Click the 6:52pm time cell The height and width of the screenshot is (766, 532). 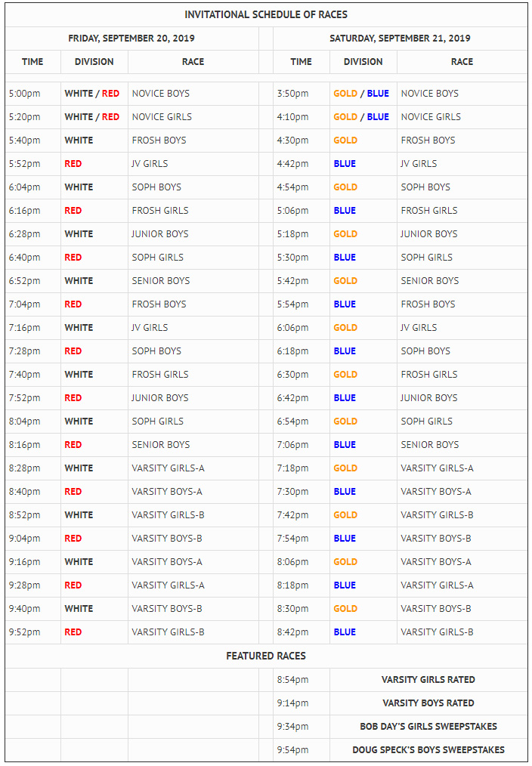pos(33,281)
